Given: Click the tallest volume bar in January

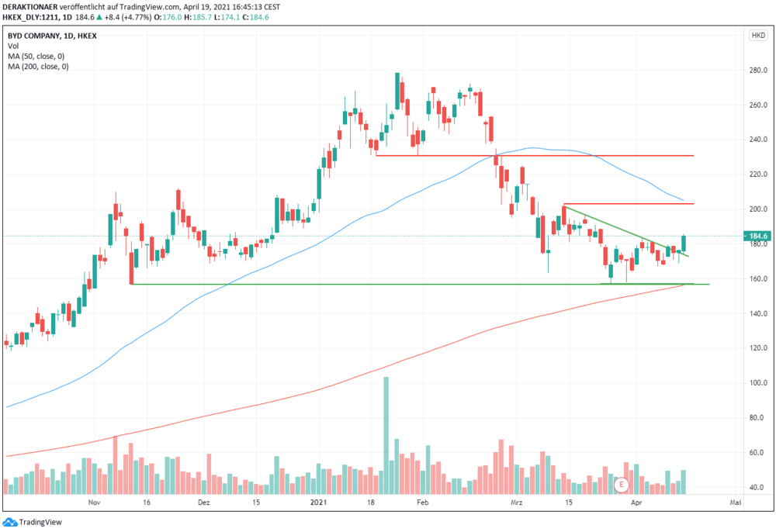Looking at the screenshot, I should [x=386, y=436].
